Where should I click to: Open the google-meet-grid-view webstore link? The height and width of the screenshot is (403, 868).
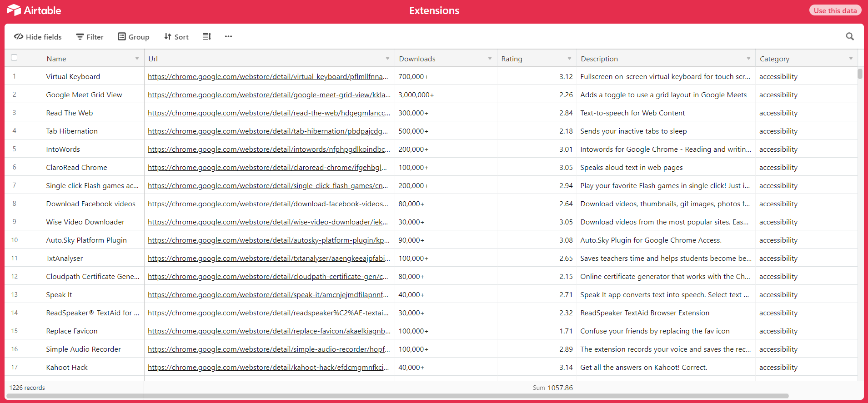(269, 95)
